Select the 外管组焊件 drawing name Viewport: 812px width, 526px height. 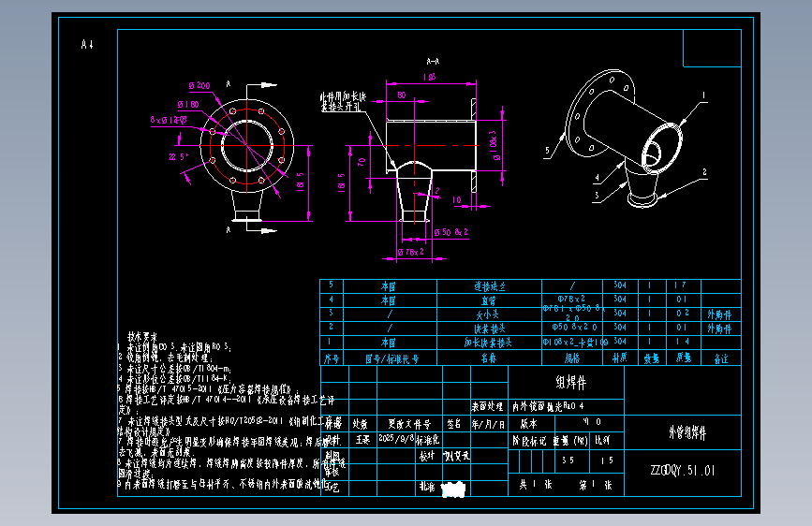coord(687,432)
